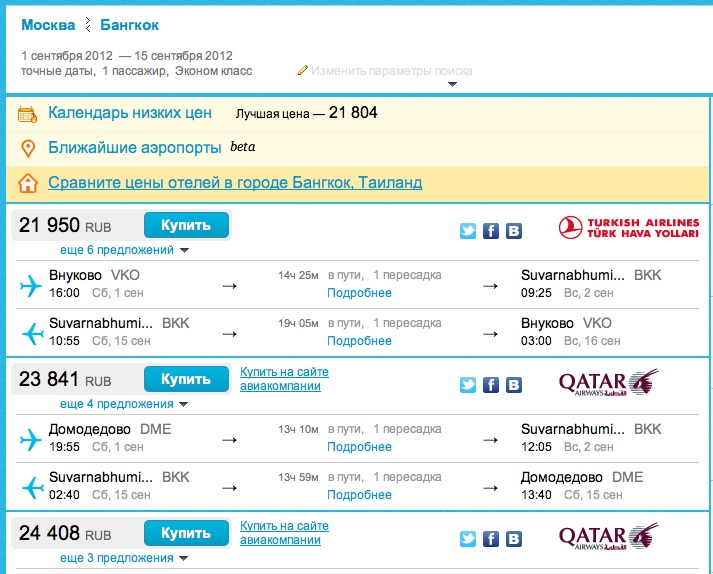The width and height of the screenshot is (713, 574).
Task: Click arrival time 13:40 Сб, 15 сен
Action: click(x=572, y=495)
